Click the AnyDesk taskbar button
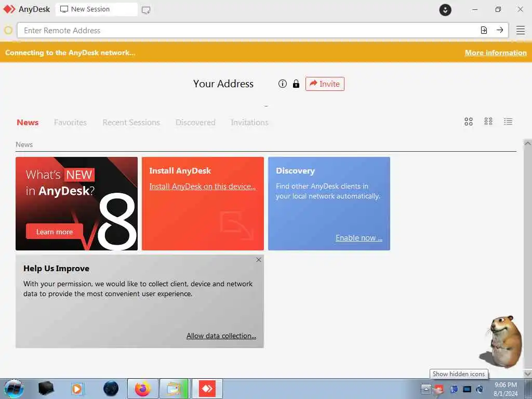 [207, 389]
